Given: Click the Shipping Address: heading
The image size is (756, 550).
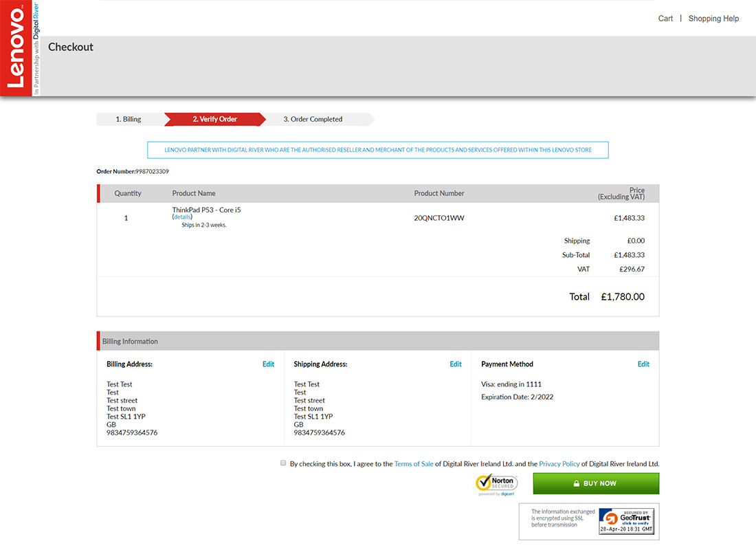Looking at the screenshot, I should coord(321,364).
